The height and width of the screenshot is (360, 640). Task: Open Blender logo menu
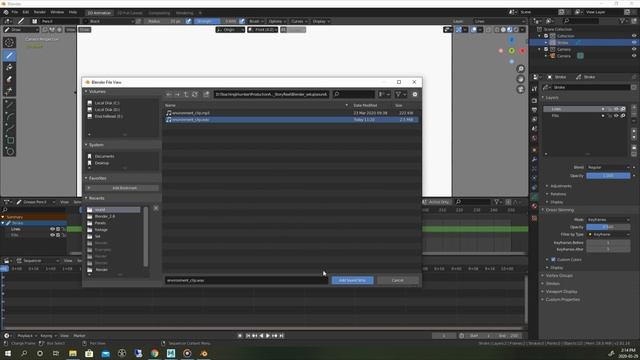coord(6,12)
